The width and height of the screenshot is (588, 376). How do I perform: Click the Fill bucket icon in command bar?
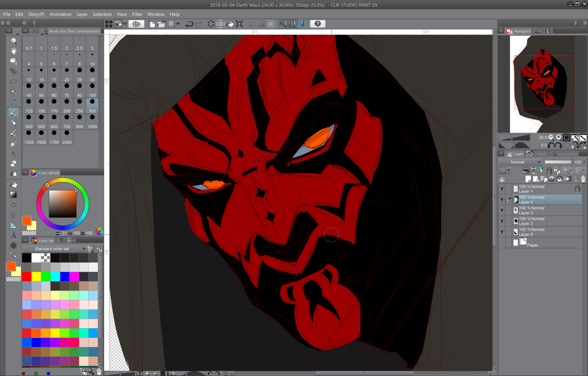(230, 24)
